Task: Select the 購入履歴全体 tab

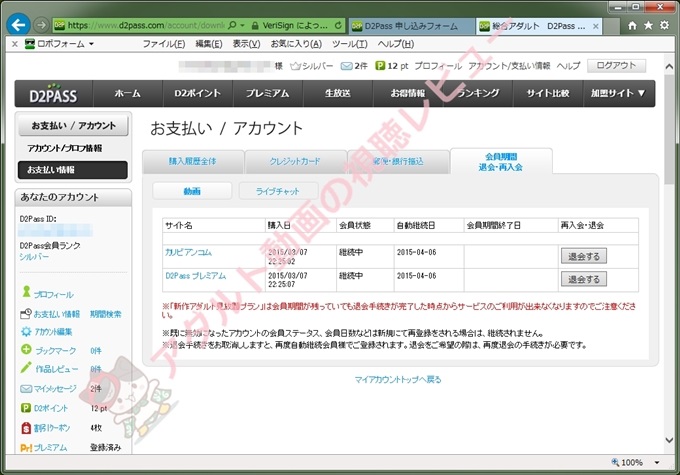Action: [193, 161]
